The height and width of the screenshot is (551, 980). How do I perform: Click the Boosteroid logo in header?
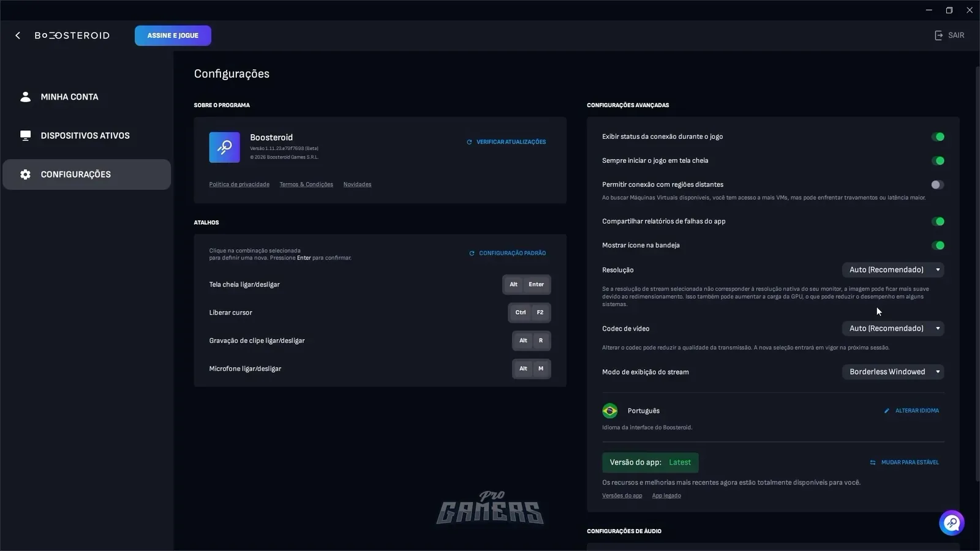pos(72,36)
